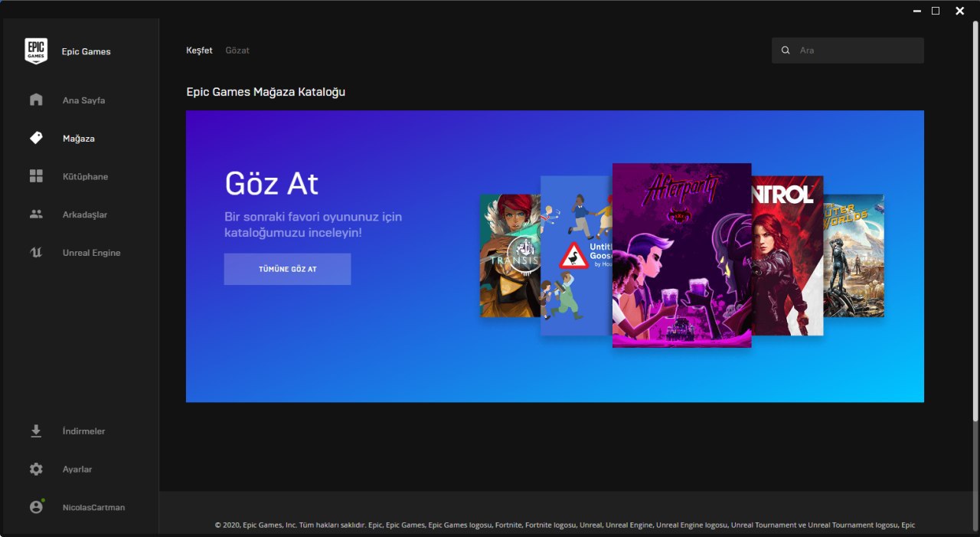Viewport: 980px width, 537px height.
Task: Click the Untitled Goose Game cover
Action: click(x=576, y=256)
